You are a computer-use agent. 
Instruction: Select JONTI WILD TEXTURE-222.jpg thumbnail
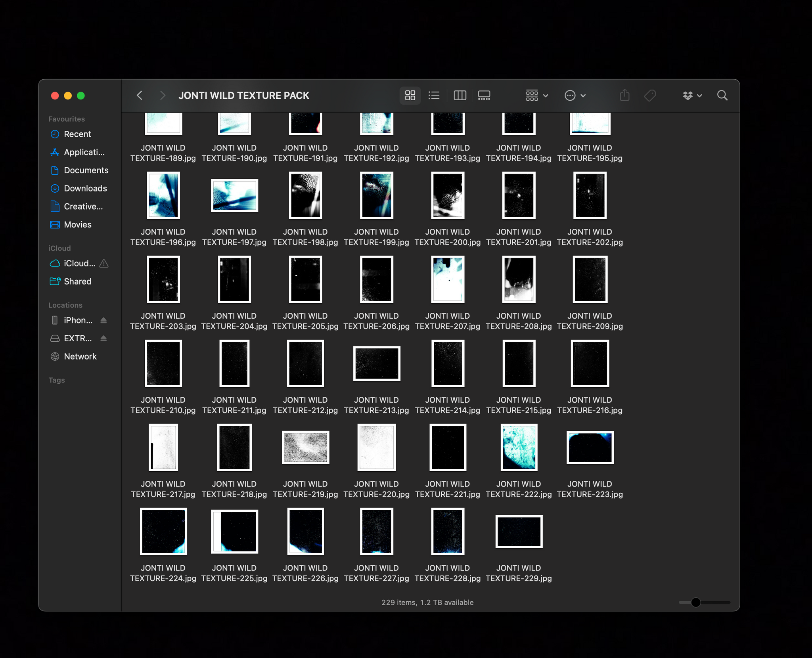[519, 448]
